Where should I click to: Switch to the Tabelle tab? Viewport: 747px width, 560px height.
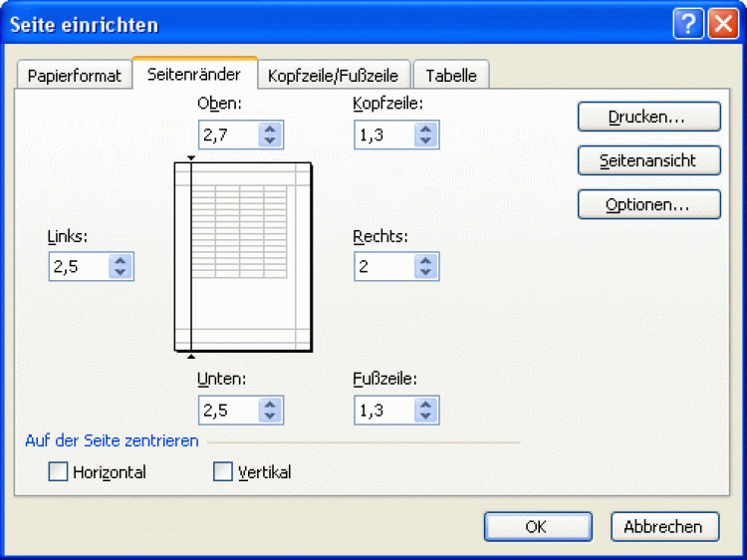point(451,76)
